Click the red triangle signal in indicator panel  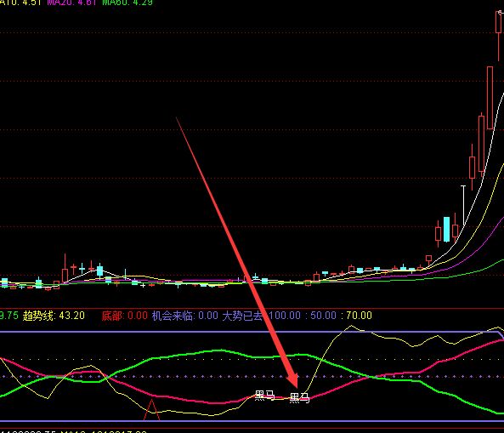[151, 410]
